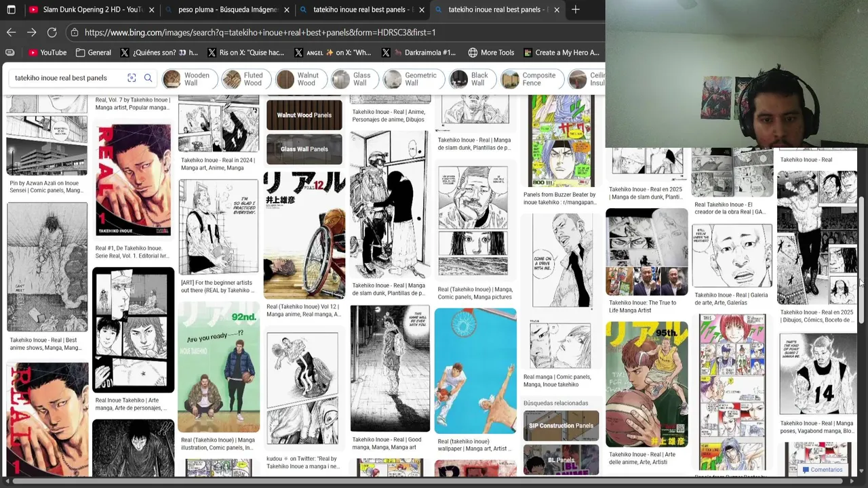
Task: Open a new browser tab
Action: pyautogui.click(x=575, y=9)
